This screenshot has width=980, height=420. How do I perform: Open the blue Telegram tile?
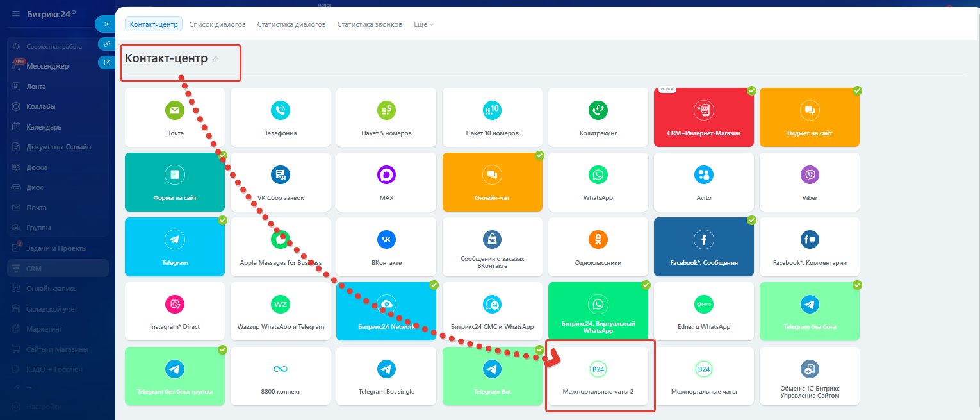[x=175, y=247]
